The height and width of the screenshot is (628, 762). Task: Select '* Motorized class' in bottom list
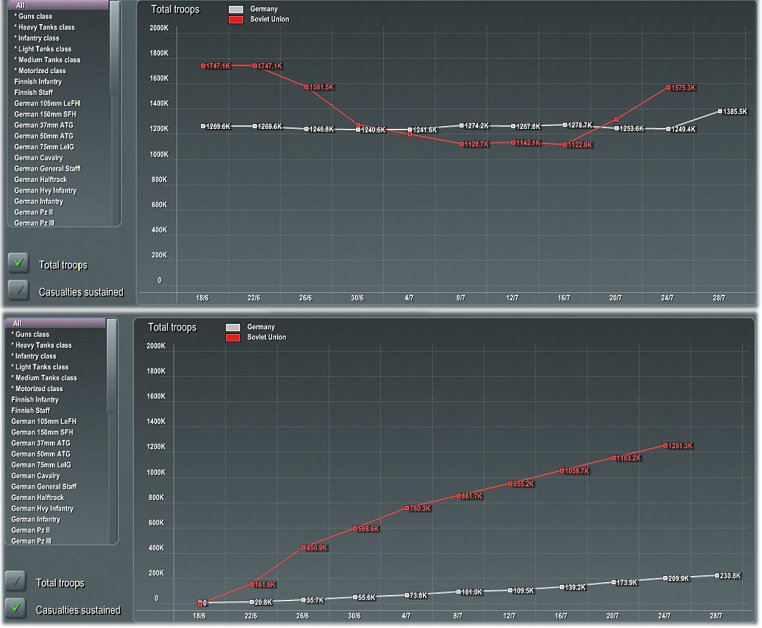coord(37,389)
